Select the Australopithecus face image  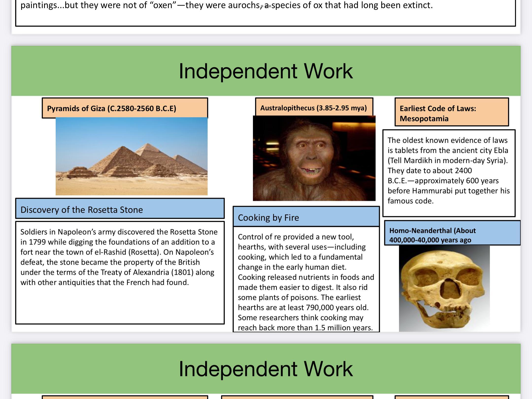314,158
